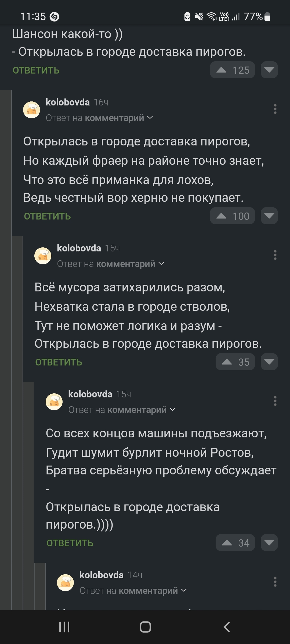Tap kolobovda avatar on the 14ч comment
The height and width of the screenshot is (644, 290).
pyautogui.click(x=65, y=583)
